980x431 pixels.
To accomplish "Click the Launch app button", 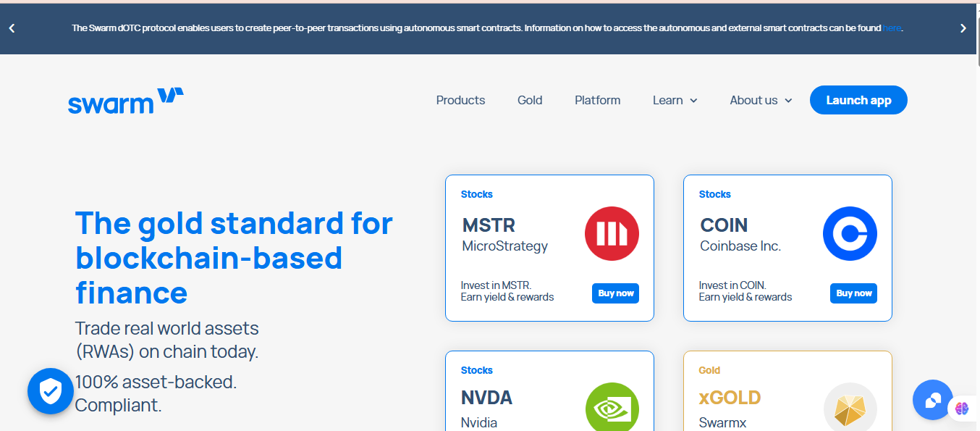I will coord(858,100).
